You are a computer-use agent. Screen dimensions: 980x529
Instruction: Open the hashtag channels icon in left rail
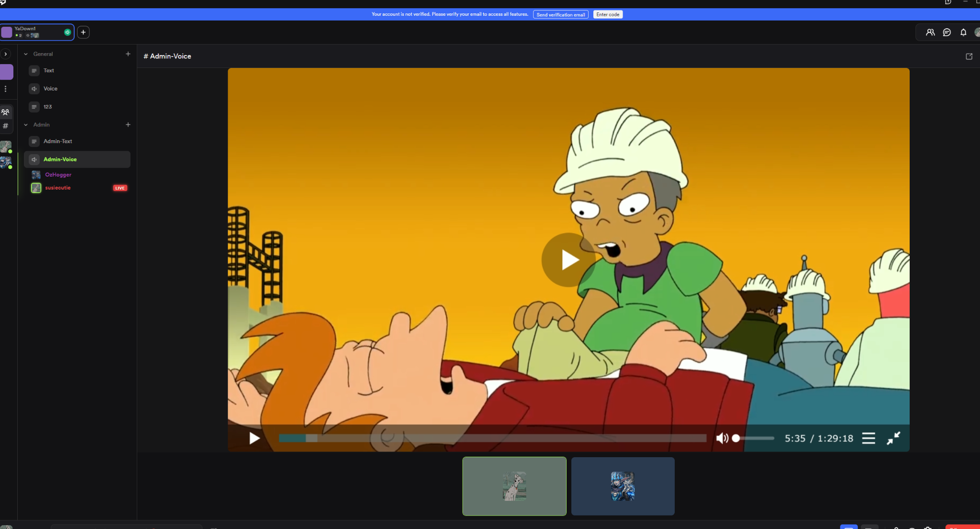coord(5,126)
